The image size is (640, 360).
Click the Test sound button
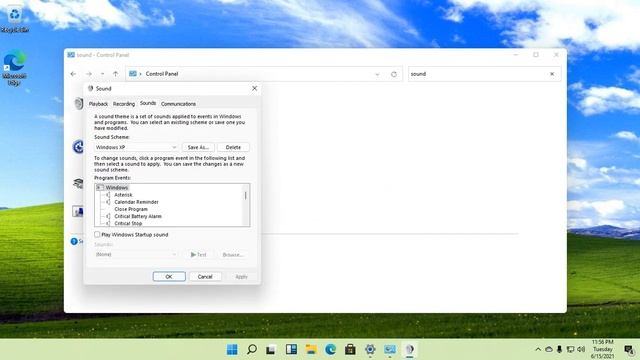199,254
